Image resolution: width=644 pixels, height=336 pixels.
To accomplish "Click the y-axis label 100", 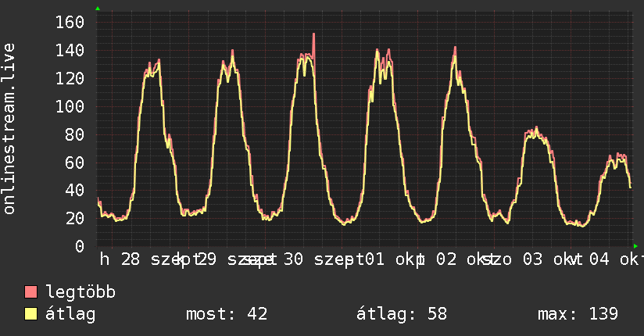I will (70, 106).
